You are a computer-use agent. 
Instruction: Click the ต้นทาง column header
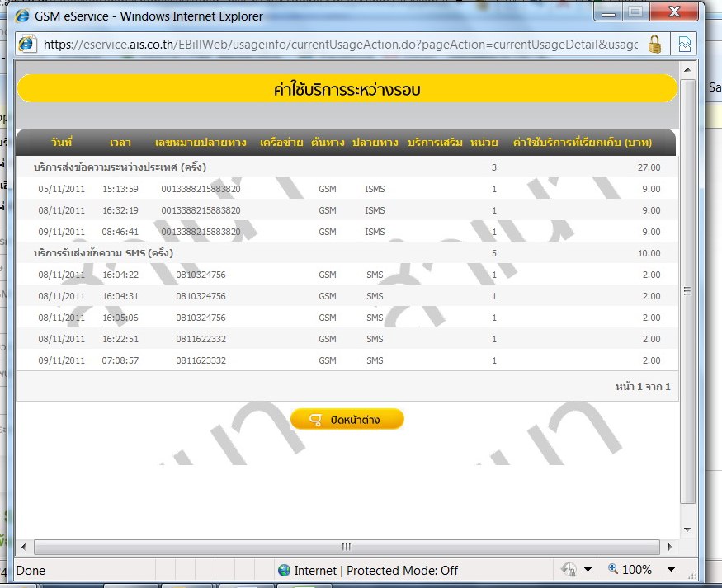click(x=328, y=143)
